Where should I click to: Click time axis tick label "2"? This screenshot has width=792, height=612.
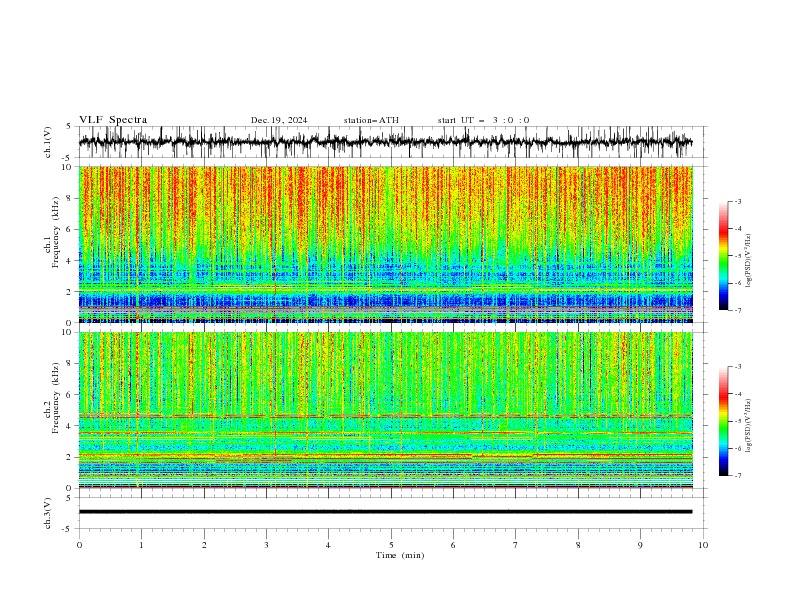click(204, 545)
